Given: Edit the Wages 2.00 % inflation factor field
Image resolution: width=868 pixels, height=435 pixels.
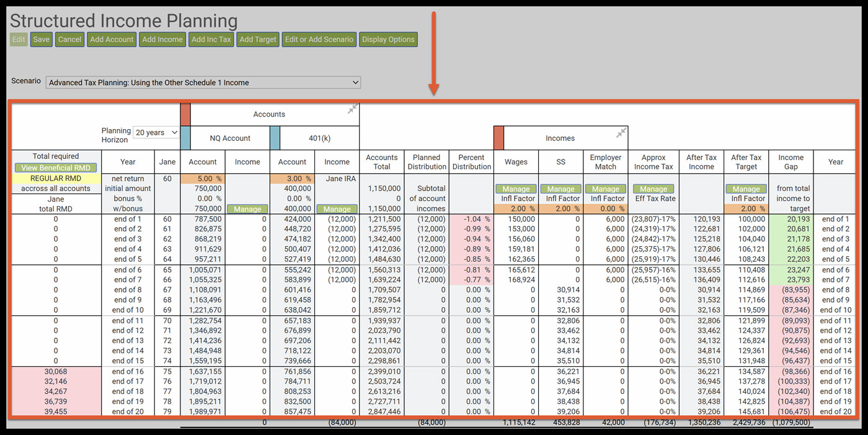Looking at the screenshot, I should 516,209.
